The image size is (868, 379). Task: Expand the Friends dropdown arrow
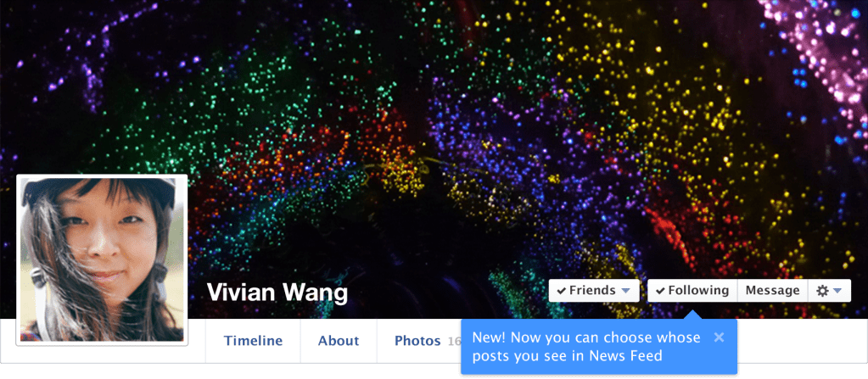tap(625, 291)
